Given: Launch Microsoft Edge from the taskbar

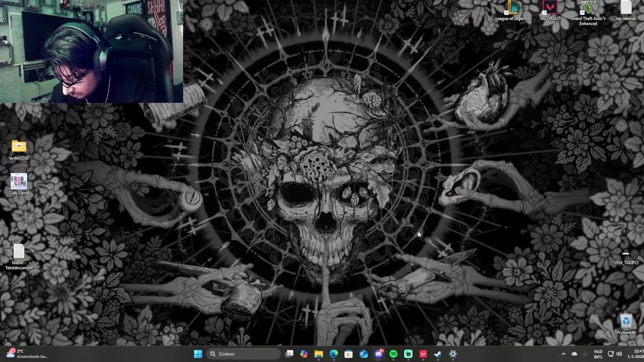Looking at the screenshot, I should tap(334, 354).
